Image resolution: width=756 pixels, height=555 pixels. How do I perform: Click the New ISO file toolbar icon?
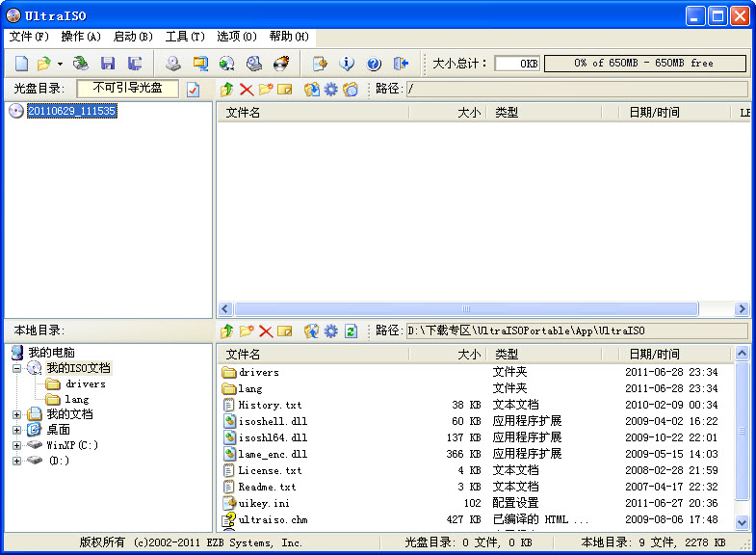[21, 64]
